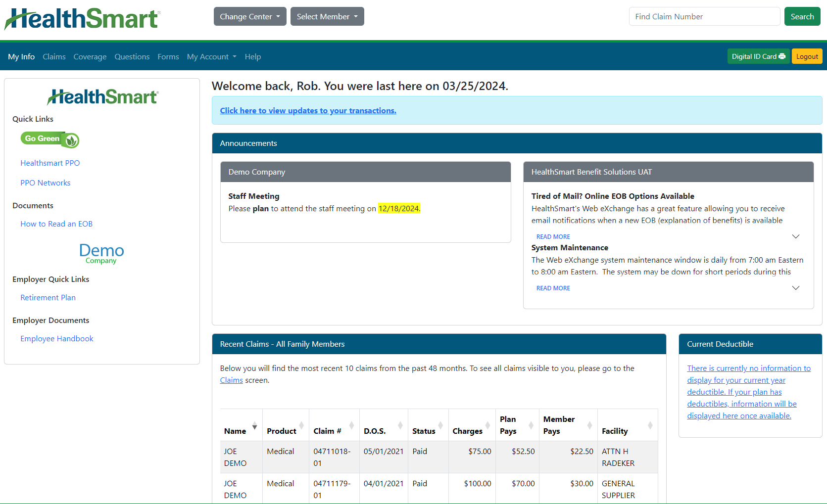Expand the My Account menu
The image size is (827, 504).
(x=212, y=57)
